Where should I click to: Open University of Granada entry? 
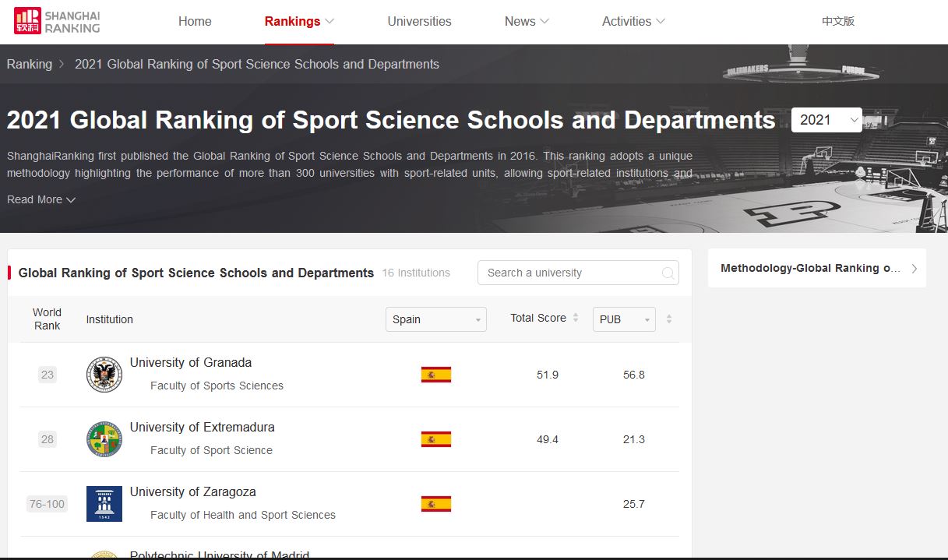click(191, 362)
